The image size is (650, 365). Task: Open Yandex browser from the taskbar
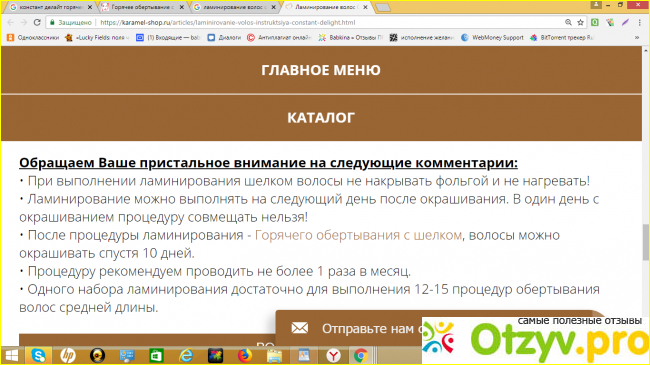pyautogui.click(x=333, y=355)
